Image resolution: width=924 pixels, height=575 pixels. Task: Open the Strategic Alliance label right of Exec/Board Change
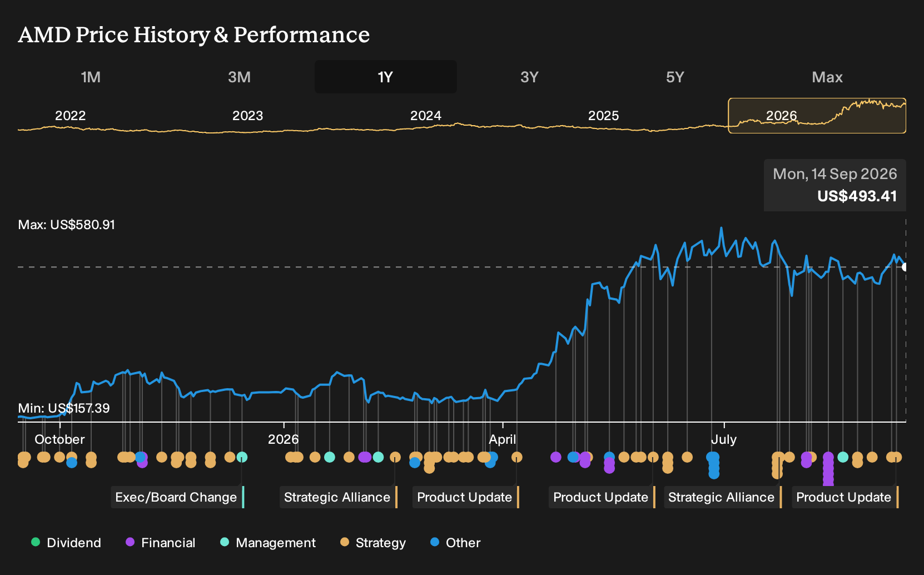(x=339, y=497)
